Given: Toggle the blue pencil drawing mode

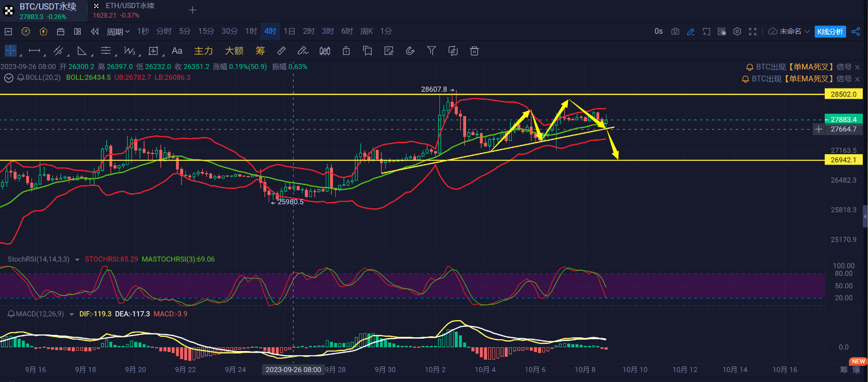Looking at the screenshot, I should tap(691, 31).
